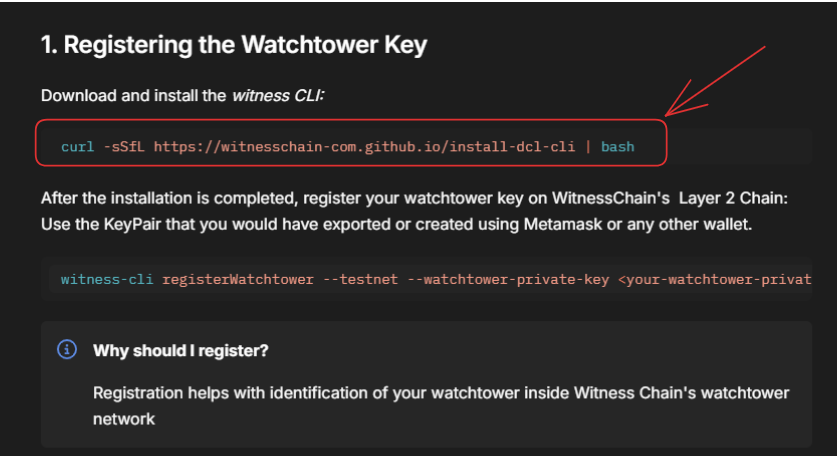Click the "Layer 2 Chain:" text
This screenshot has width=837, height=456.
pos(733,198)
